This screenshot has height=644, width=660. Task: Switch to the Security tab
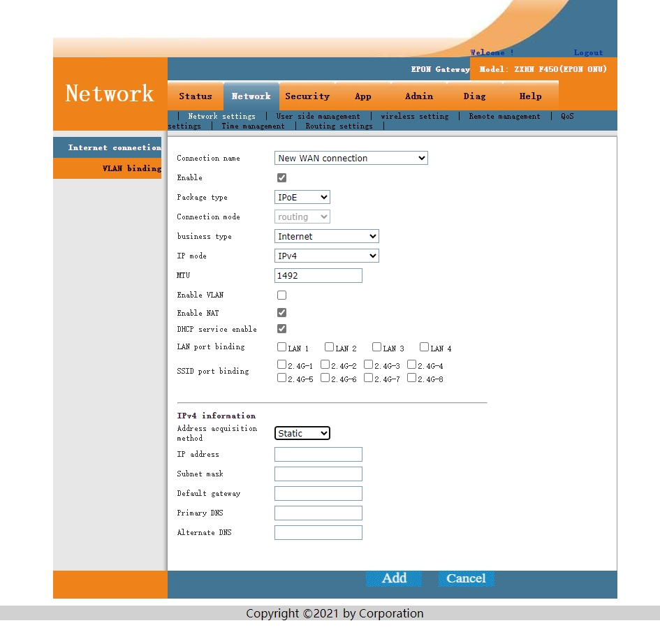[307, 96]
